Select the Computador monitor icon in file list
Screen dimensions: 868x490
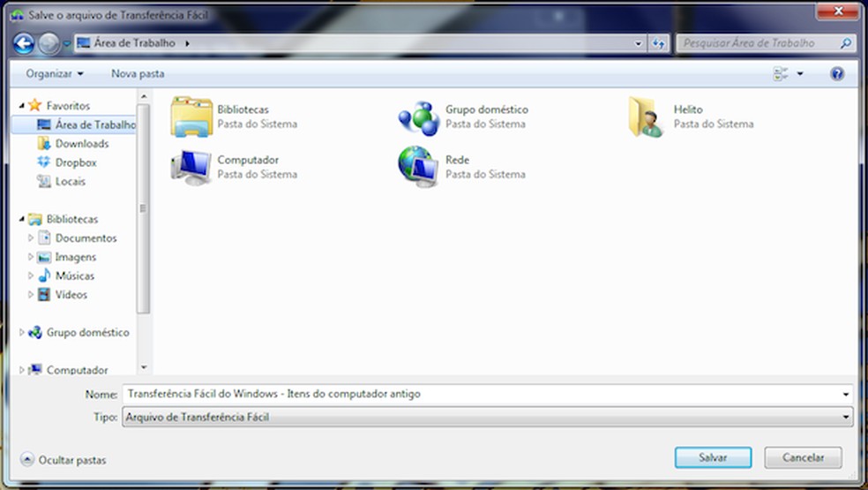click(x=191, y=167)
